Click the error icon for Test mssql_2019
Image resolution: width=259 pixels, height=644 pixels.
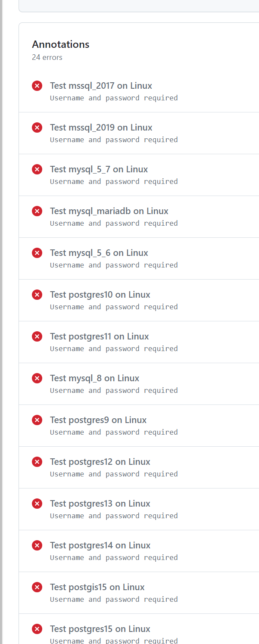point(37,128)
